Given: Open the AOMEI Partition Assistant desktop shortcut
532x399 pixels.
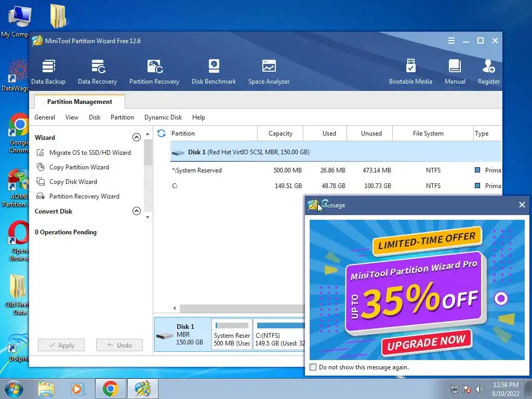Looking at the screenshot, I should (15, 188).
